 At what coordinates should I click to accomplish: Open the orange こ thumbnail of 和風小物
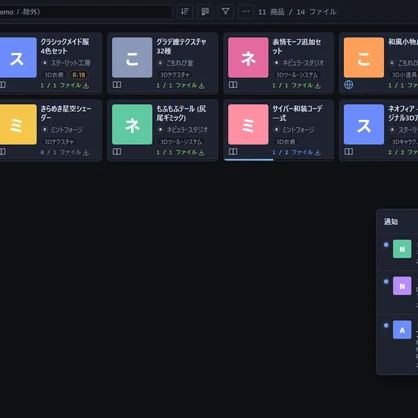pyautogui.click(x=364, y=58)
